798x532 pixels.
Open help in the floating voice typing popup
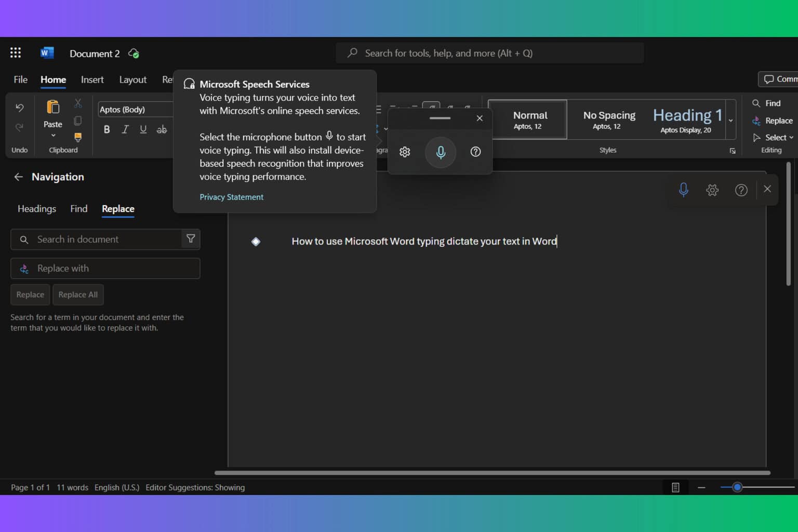click(475, 152)
